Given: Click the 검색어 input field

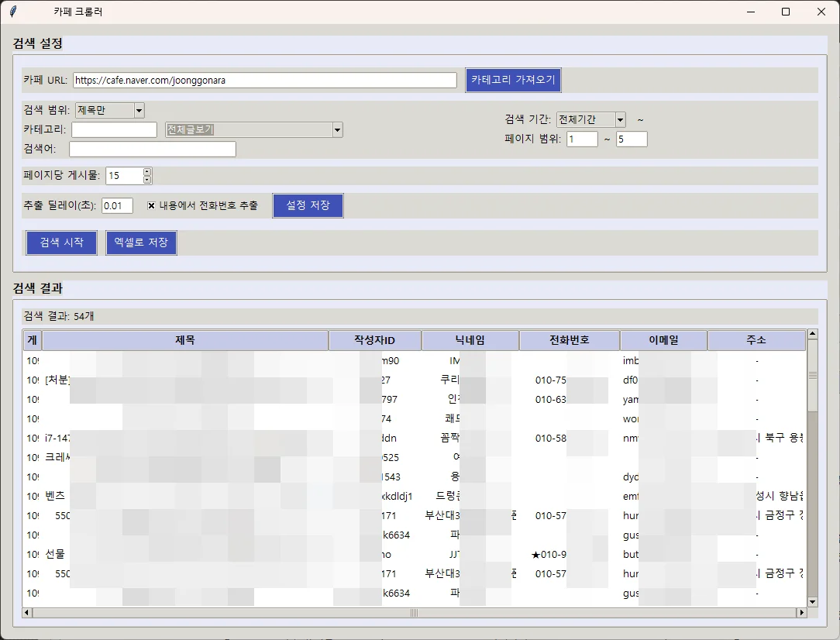Looking at the screenshot, I should [153, 149].
